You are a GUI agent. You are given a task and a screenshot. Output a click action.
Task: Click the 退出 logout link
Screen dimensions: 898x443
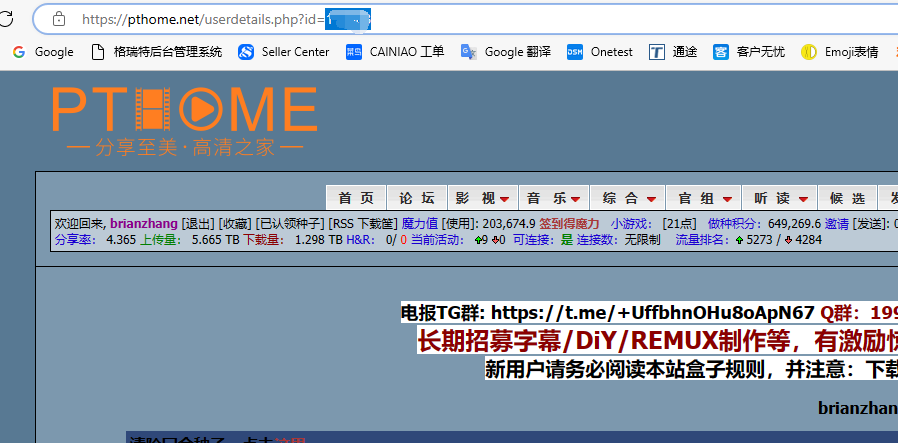[x=196, y=224]
